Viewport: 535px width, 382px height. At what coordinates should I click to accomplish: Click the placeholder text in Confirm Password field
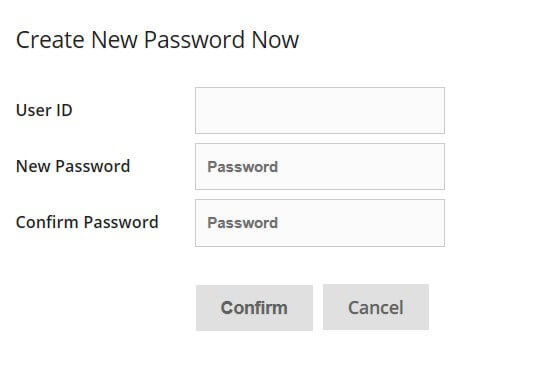click(x=243, y=223)
